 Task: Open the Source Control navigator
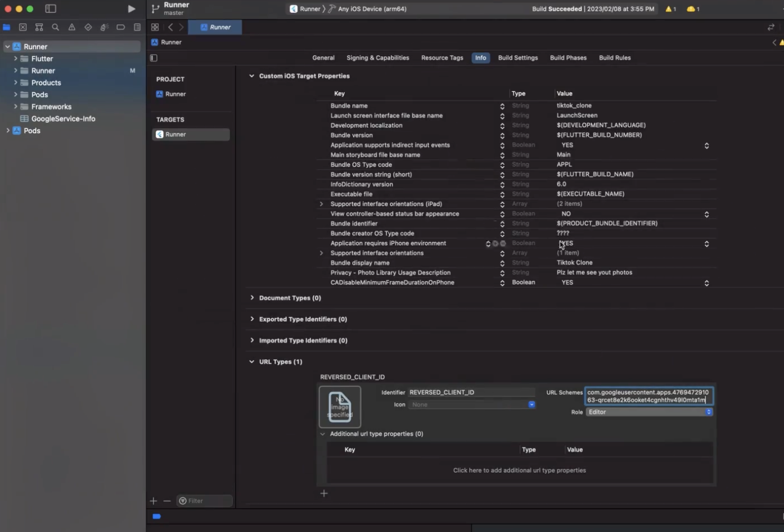tap(23, 27)
